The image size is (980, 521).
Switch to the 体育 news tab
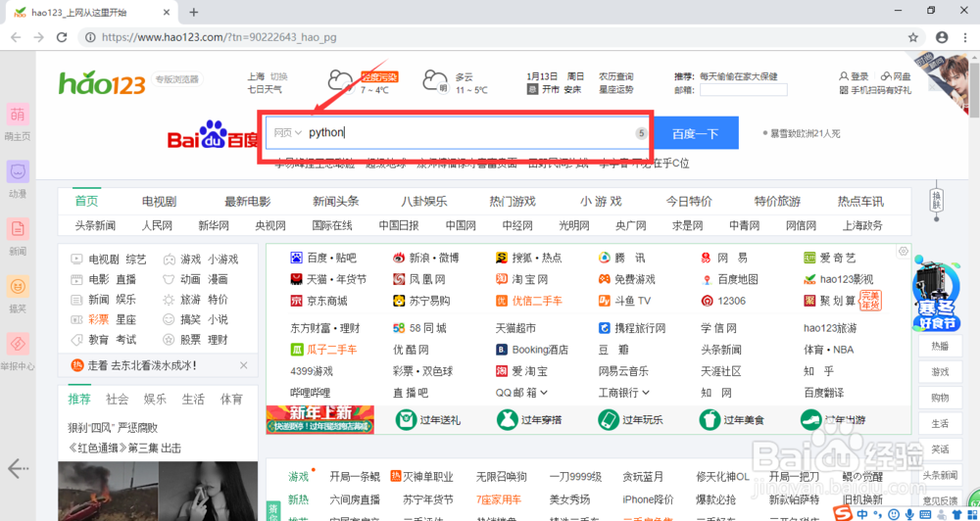[231, 400]
